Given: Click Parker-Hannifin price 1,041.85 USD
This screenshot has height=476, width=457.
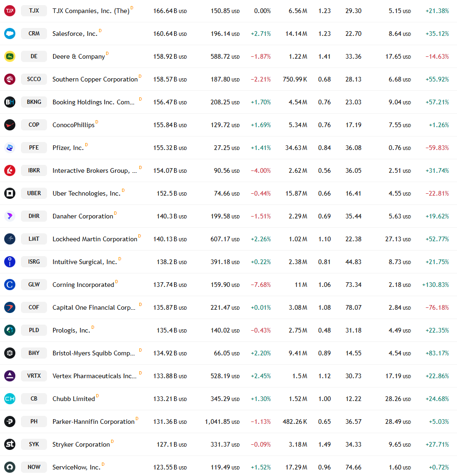Looking at the screenshot, I should [x=222, y=422].
